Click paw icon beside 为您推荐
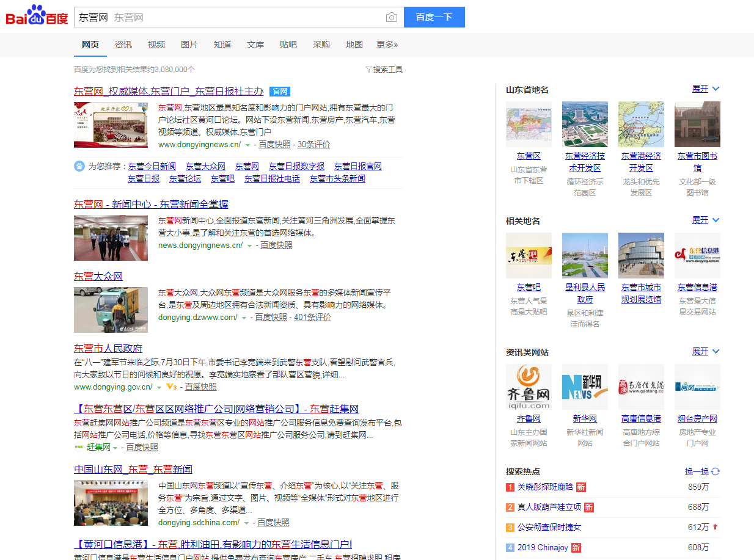 [79, 166]
